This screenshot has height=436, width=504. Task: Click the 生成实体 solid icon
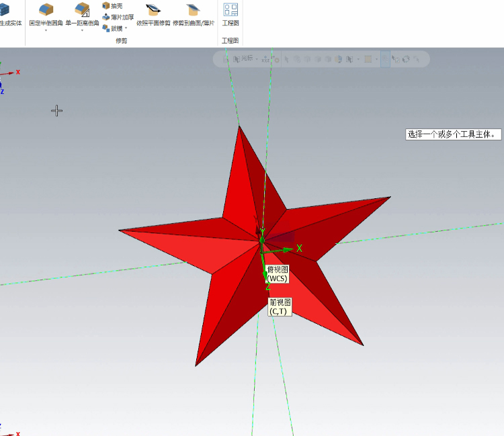click(5, 9)
